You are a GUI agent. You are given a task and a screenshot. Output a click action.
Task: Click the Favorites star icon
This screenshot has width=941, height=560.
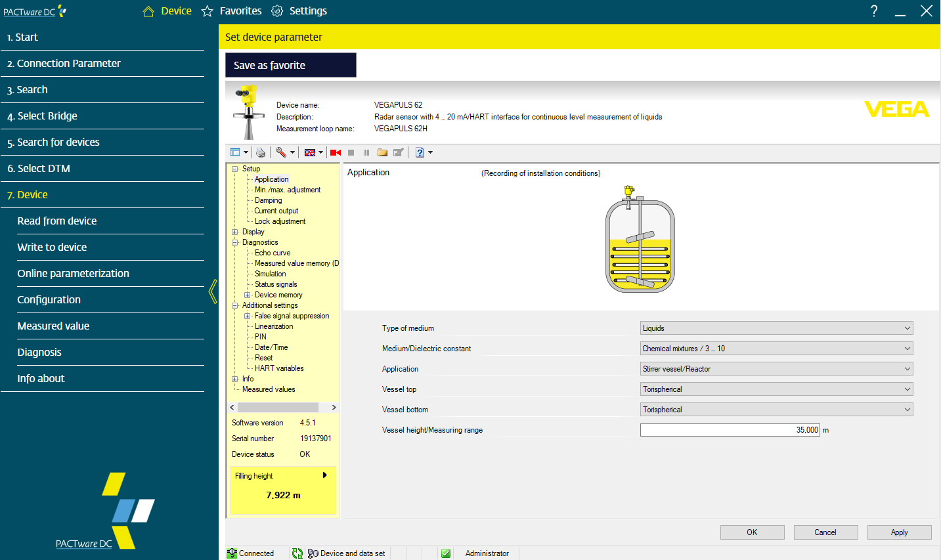207,11
